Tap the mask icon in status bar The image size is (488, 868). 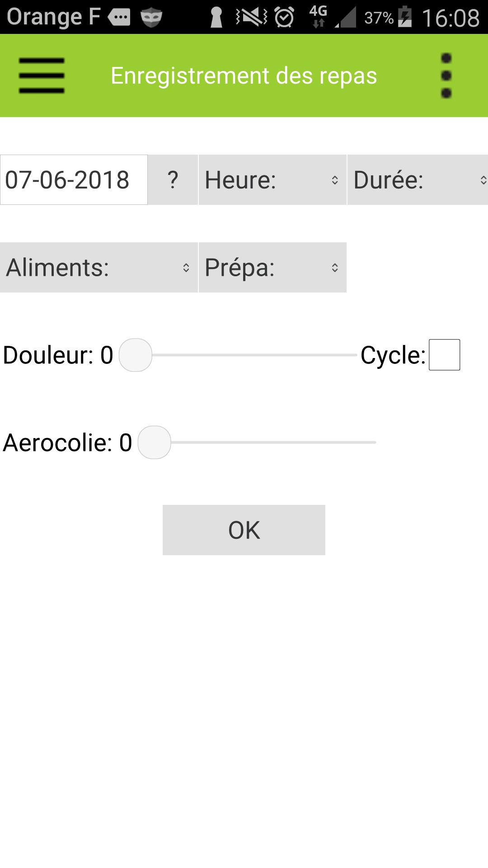coord(151,18)
